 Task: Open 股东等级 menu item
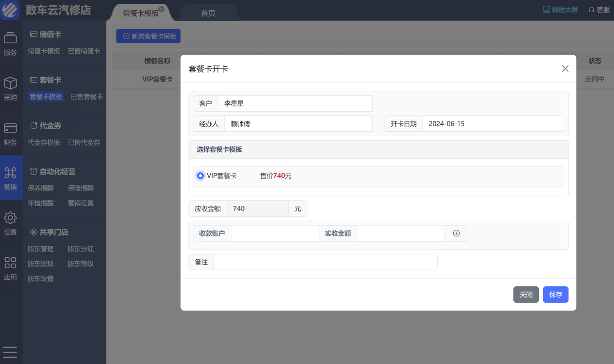point(81,264)
